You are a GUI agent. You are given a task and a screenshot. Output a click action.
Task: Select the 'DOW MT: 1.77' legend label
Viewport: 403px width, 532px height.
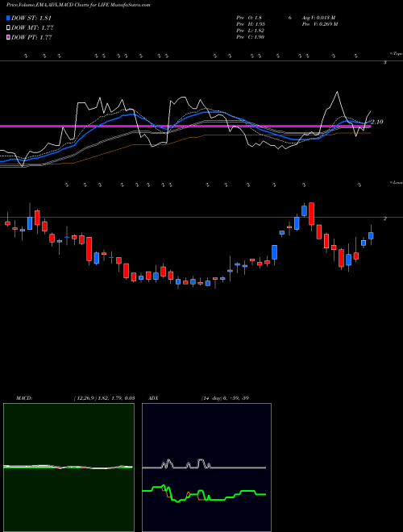[x=32, y=28]
